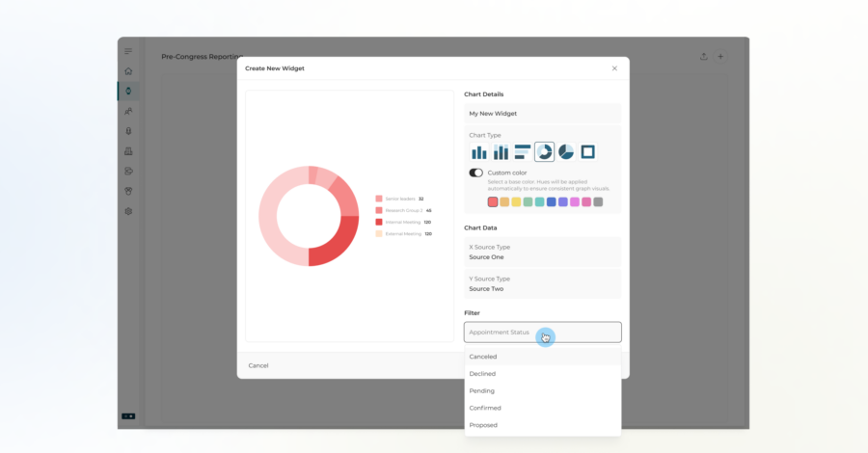
Task: Open the chat bubbles icon in sidebar
Action: (x=128, y=171)
